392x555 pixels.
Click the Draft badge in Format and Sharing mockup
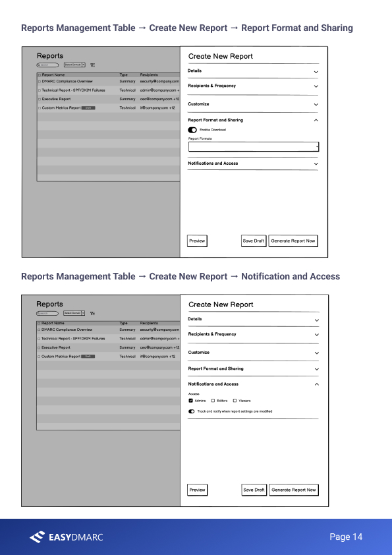(x=88, y=108)
